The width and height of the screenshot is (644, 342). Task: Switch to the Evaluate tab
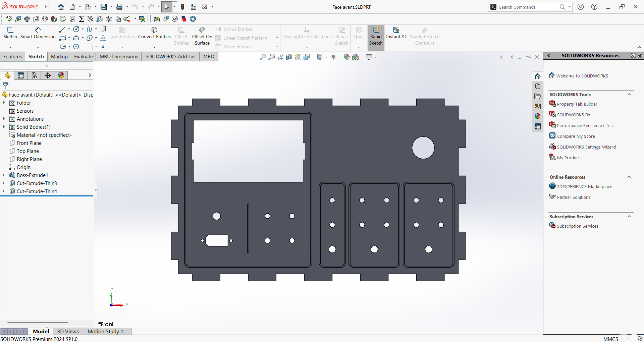click(83, 57)
